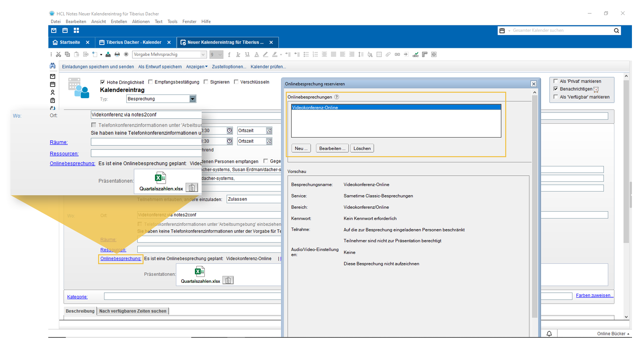This screenshot has width=644, height=347.
Task: Run spell check icon in toolbar
Action: (x=415, y=55)
